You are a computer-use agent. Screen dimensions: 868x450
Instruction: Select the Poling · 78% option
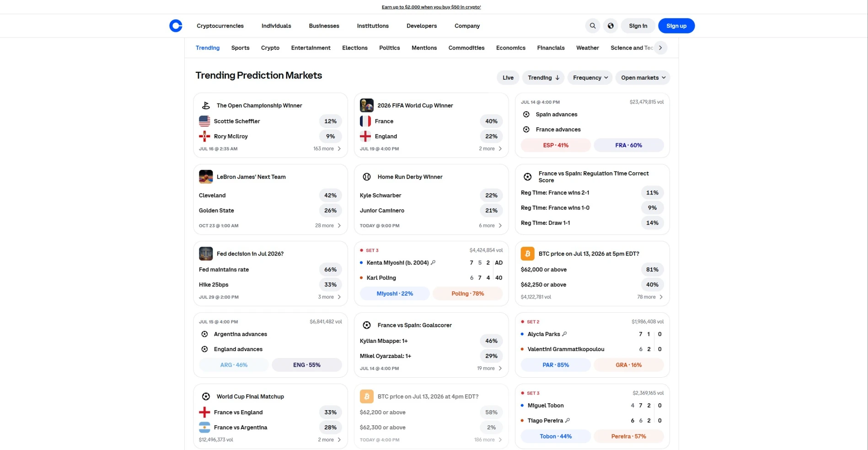tap(468, 293)
